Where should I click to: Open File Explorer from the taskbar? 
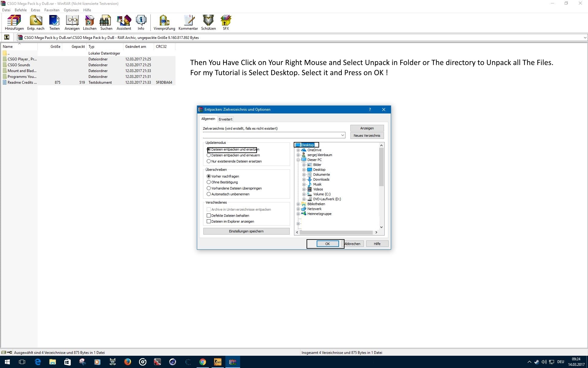point(53,362)
